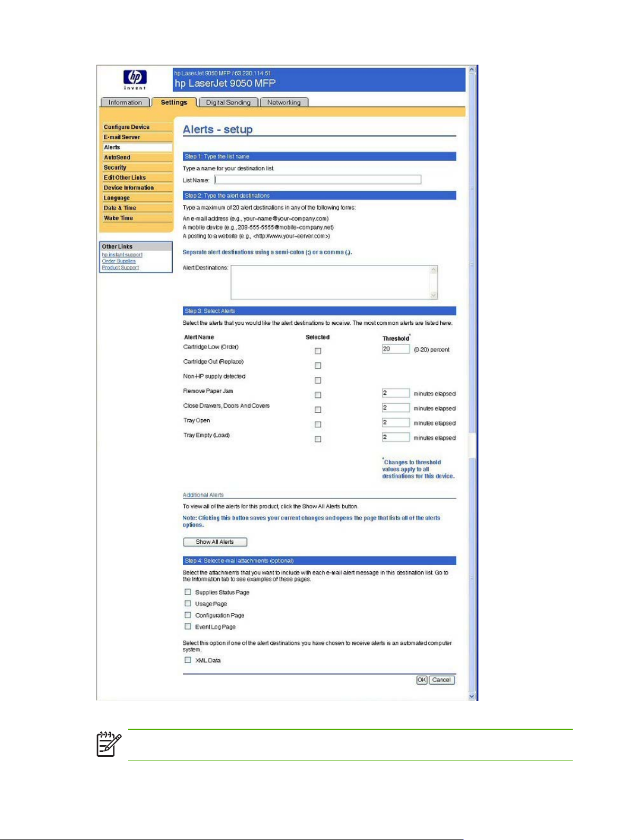Click the Alert Destinations scroll down arrow

coord(434,295)
